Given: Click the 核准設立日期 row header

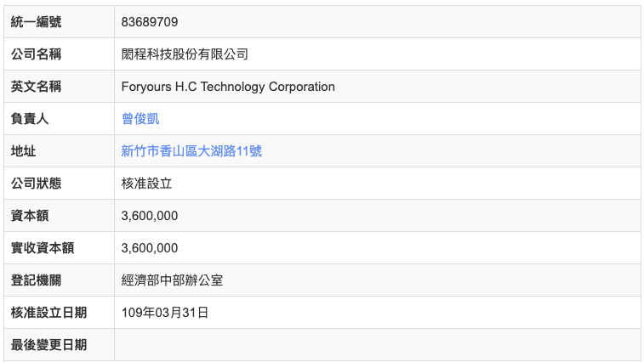Looking at the screenshot, I should (48, 313).
